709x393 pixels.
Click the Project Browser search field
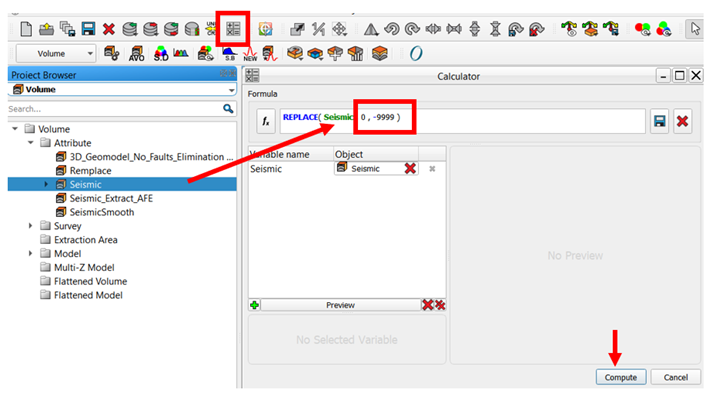coord(114,109)
